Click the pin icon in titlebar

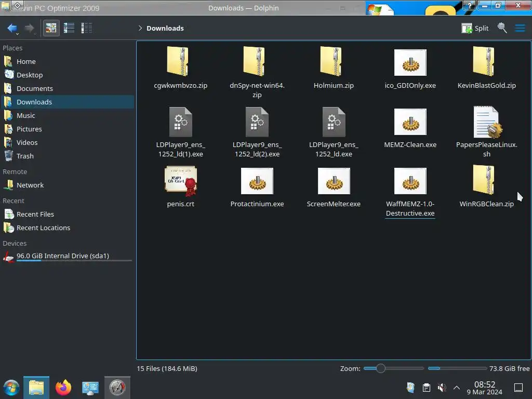(17, 5)
